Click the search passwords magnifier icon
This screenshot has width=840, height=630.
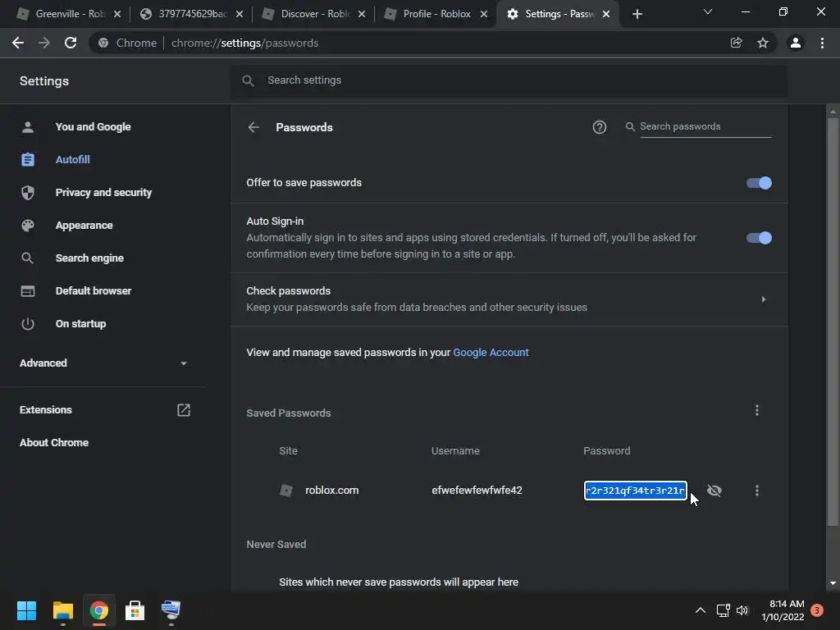(x=630, y=126)
